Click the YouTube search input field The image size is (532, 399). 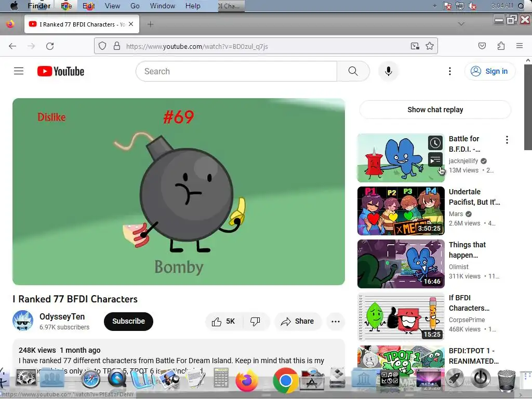(x=236, y=71)
